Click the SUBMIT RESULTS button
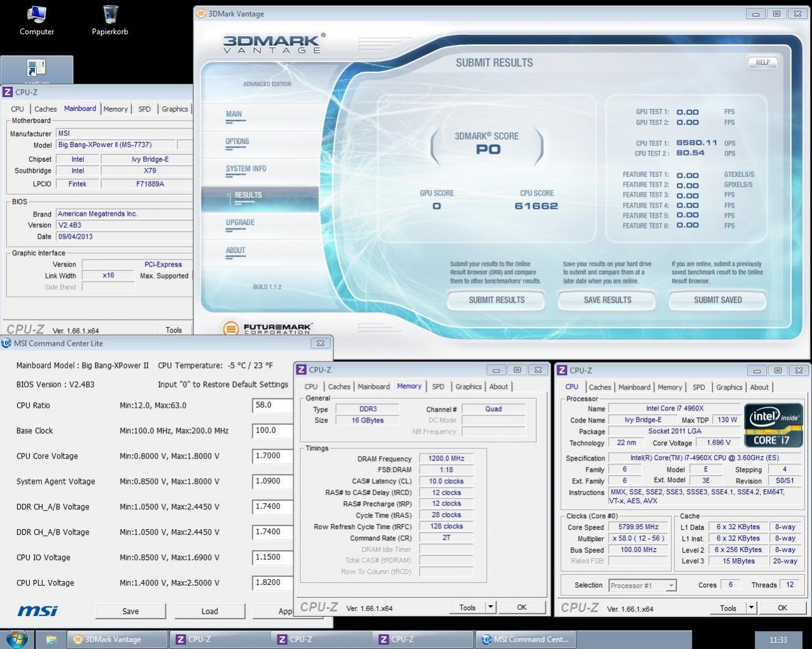Image resolution: width=812 pixels, height=649 pixels. 496,300
